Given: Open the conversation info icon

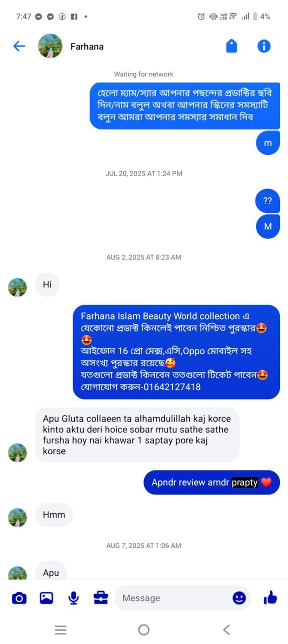Looking at the screenshot, I should click(264, 46).
